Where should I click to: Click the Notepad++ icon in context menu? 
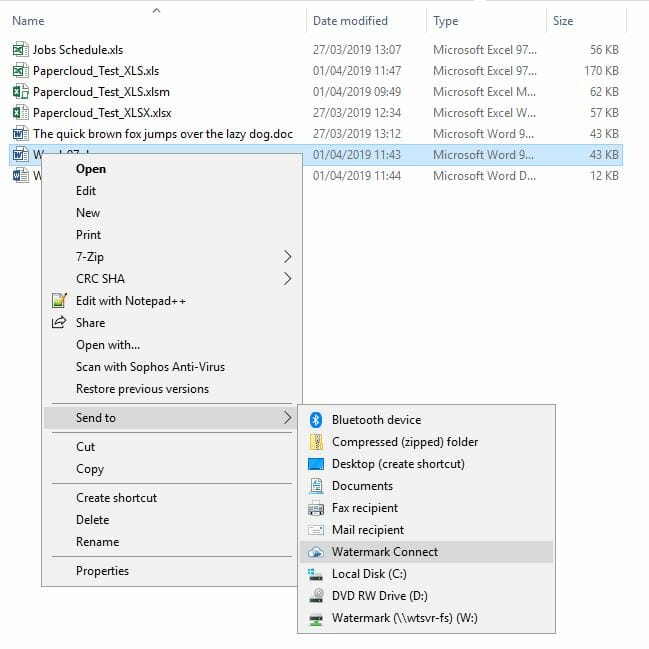click(59, 300)
